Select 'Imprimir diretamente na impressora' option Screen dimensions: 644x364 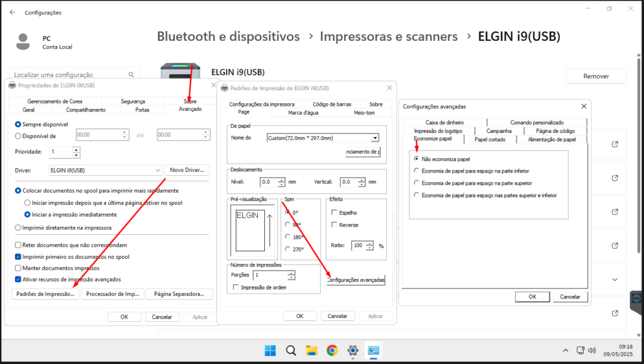[x=18, y=227]
